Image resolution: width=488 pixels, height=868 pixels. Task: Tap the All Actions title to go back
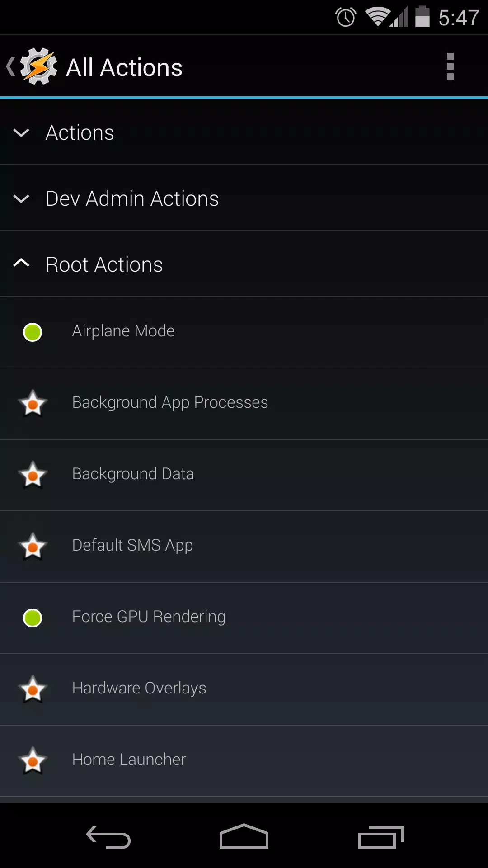pos(124,68)
